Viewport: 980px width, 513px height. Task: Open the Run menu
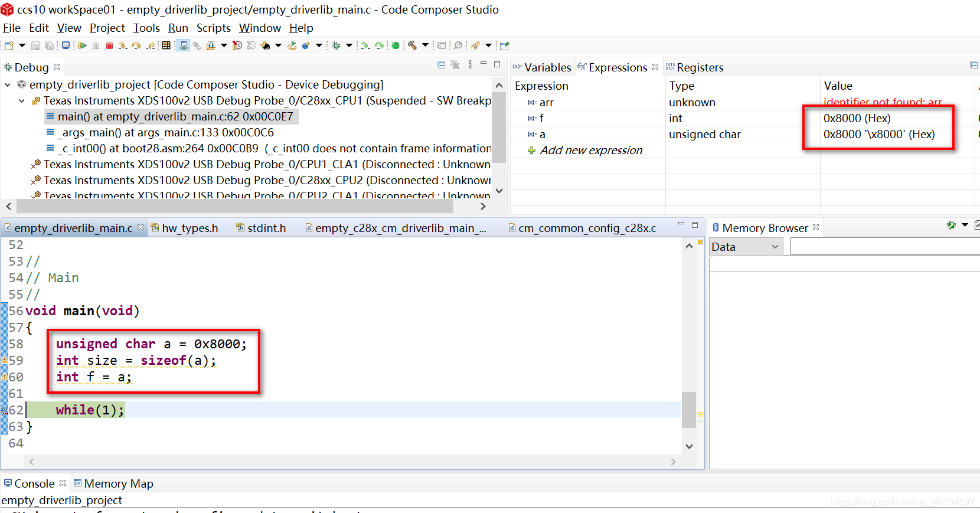pyautogui.click(x=178, y=28)
